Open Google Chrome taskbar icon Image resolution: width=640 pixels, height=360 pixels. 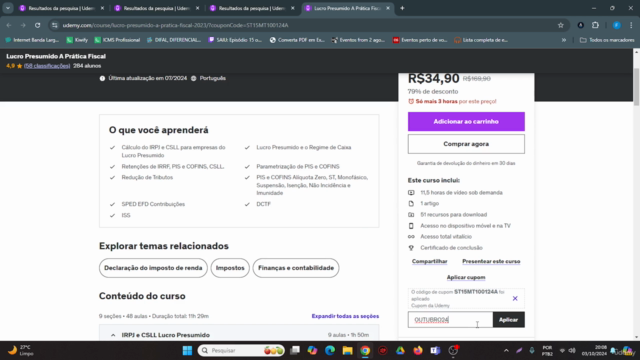[365, 350]
